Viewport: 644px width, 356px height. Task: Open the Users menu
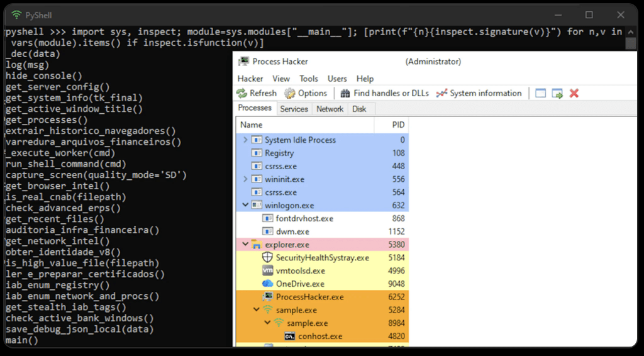pos(337,79)
